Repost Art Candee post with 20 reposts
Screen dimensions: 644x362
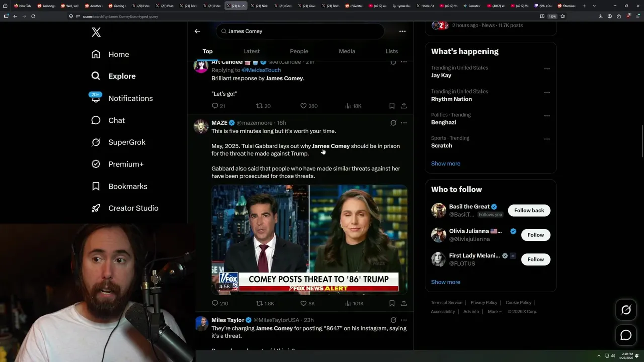point(263,106)
